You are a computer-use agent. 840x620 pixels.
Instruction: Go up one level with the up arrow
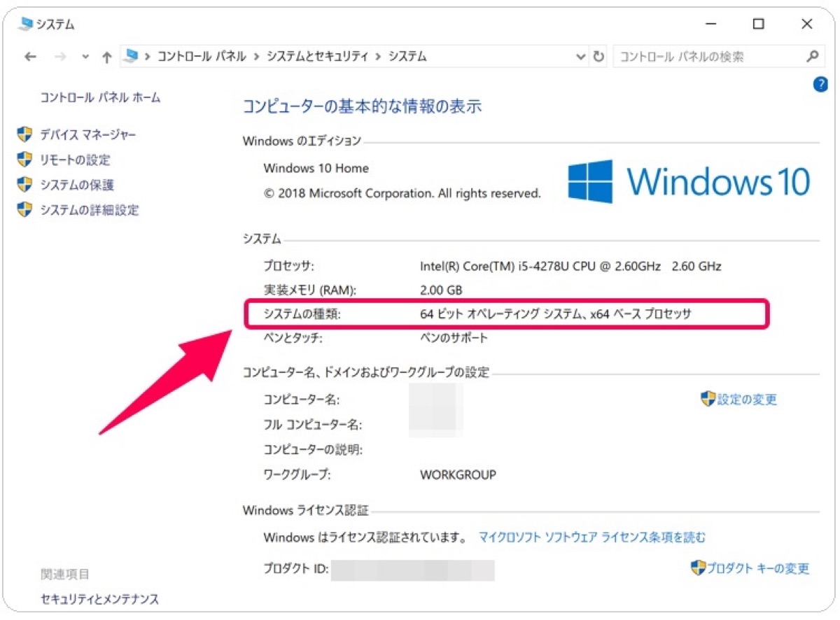(106, 57)
